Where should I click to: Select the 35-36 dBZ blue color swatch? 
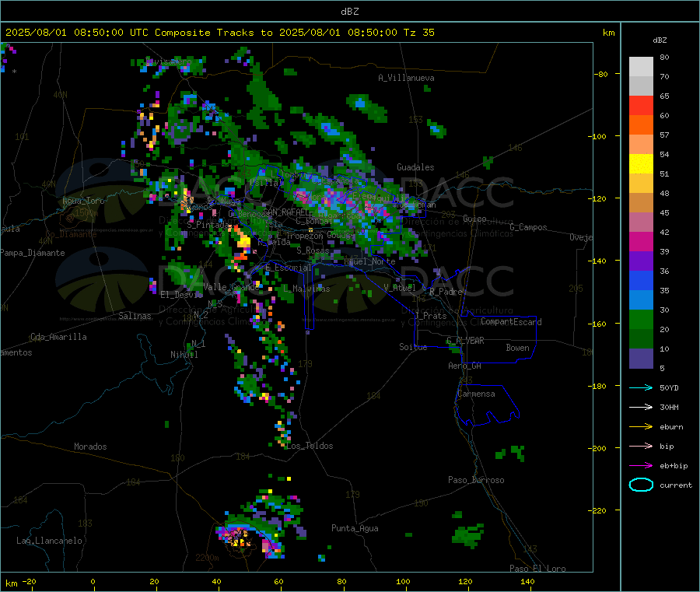click(641, 280)
